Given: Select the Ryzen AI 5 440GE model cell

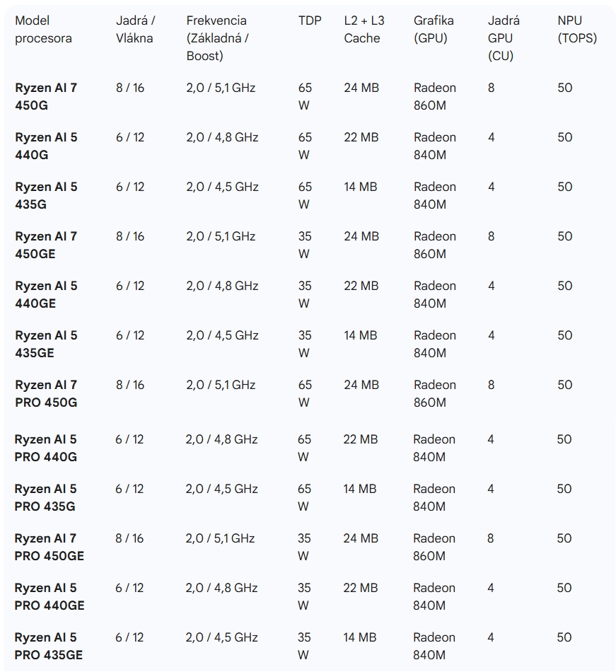Looking at the screenshot, I should (x=46, y=295).
